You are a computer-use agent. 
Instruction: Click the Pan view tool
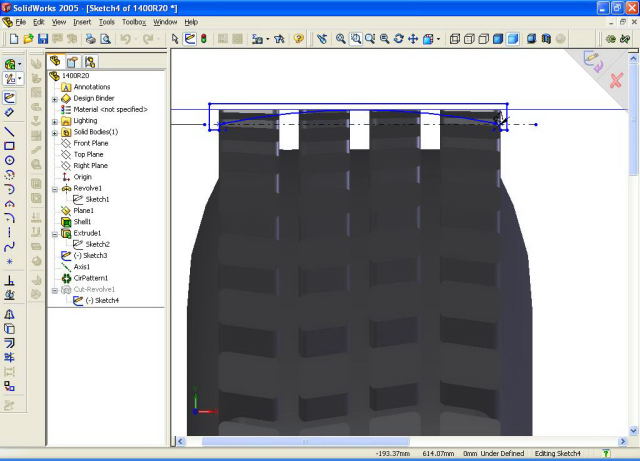coord(413,39)
